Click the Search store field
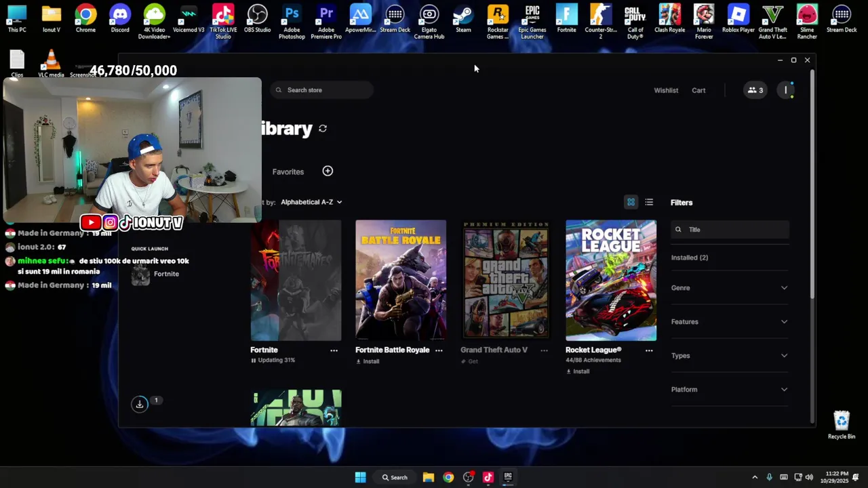 [x=323, y=90]
